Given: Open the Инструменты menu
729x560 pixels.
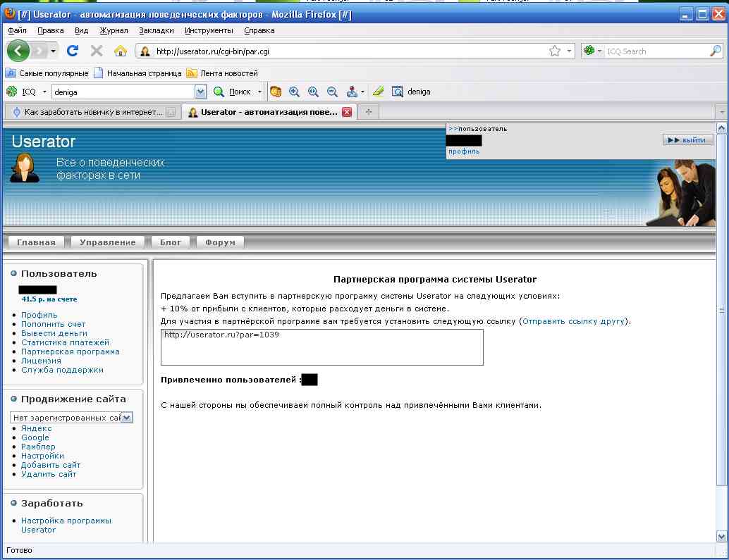Looking at the screenshot, I should [x=209, y=31].
